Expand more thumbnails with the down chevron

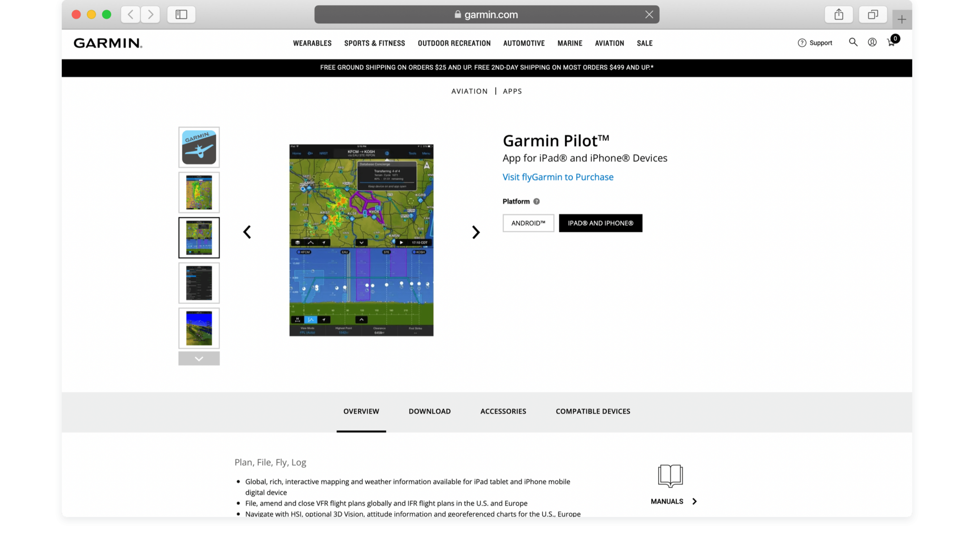tap(199, 358)
